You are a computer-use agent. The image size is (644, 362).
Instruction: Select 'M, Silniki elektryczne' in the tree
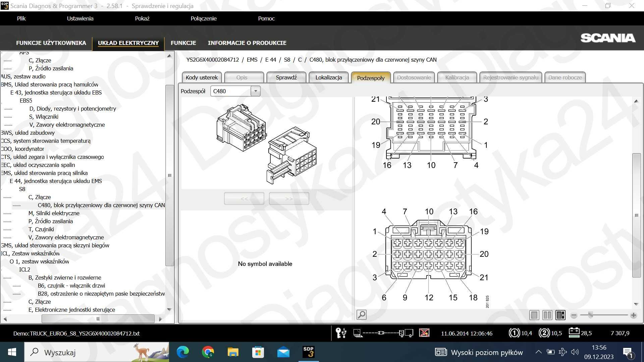(x=54, y=213)
